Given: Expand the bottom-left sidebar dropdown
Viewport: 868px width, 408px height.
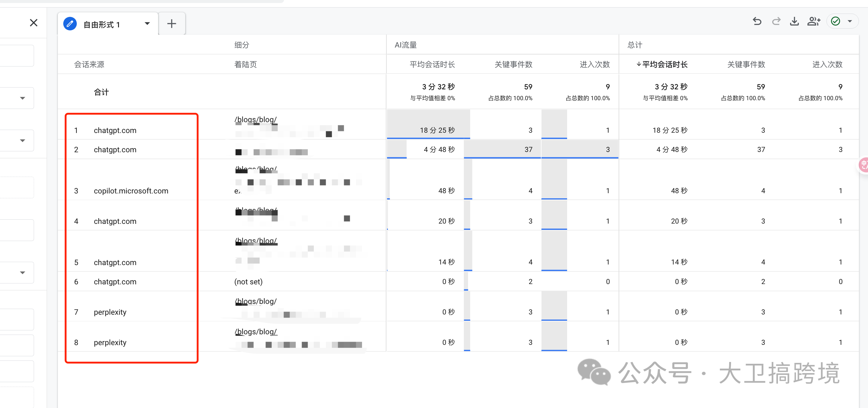Looking at the screenshot, I should click(22, 272).
